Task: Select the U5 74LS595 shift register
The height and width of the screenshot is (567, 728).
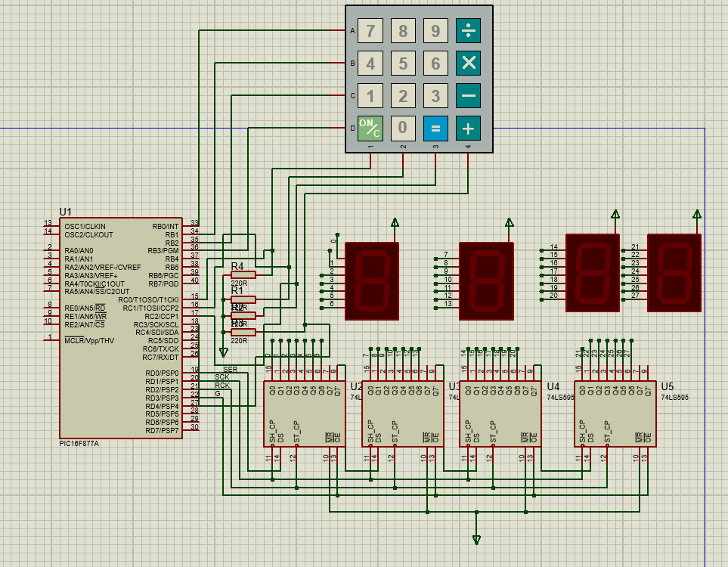Action: click(x=615, y=414)
